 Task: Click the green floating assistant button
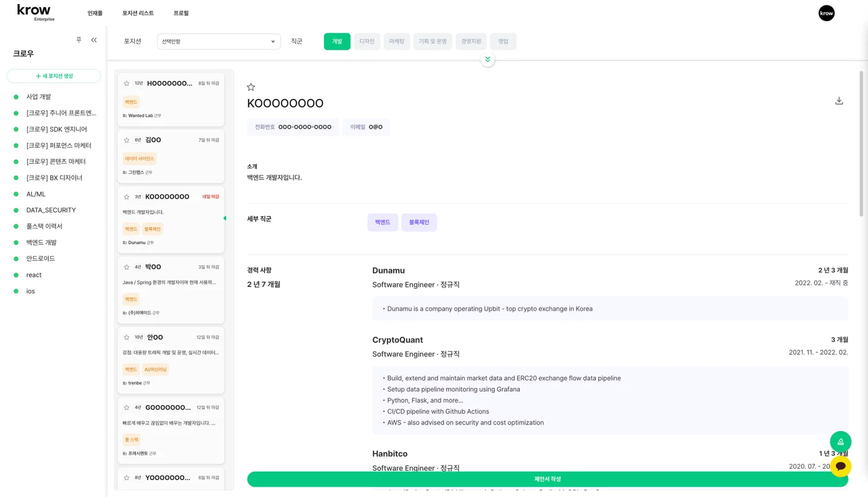[840, 442]
